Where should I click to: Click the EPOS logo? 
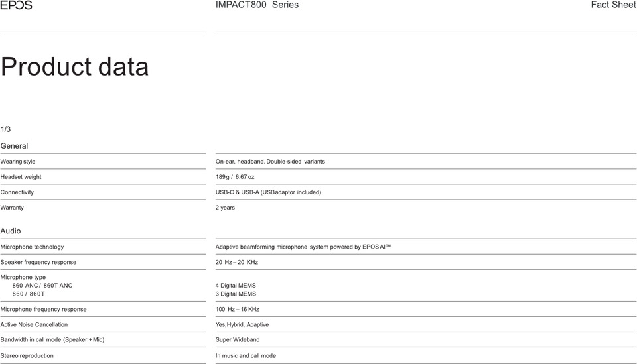click(16, 5)
